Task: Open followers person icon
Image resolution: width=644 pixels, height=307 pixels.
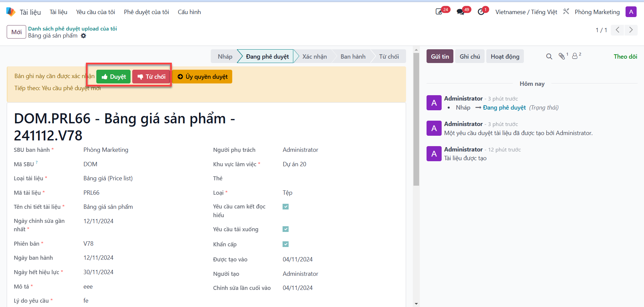Action: pos(575,56)
